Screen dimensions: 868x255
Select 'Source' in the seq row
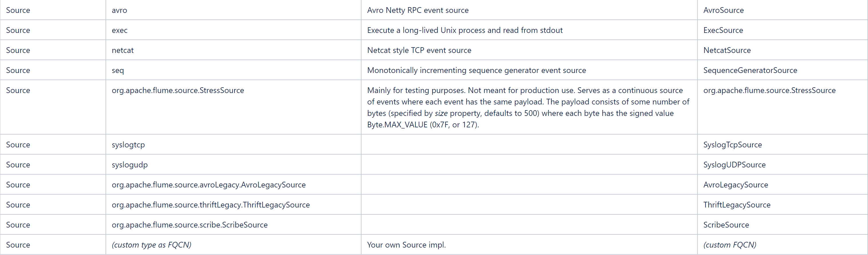(x=18, y=70)
